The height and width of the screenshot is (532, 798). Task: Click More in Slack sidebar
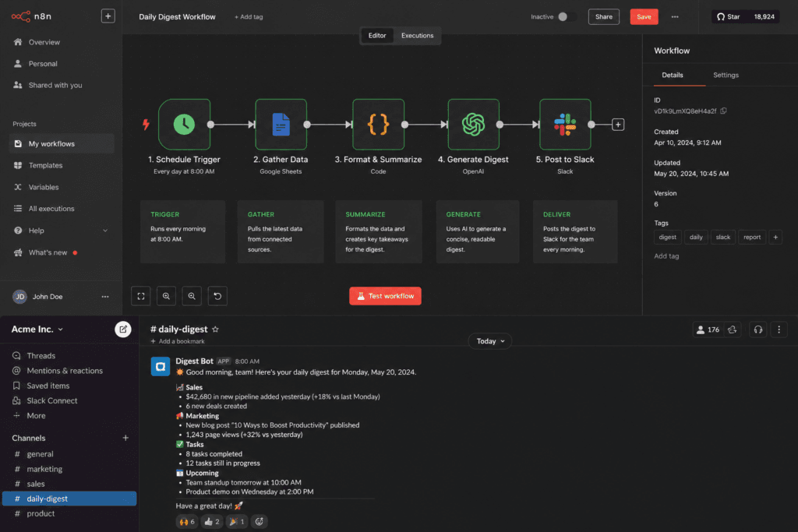coord(36,415)
